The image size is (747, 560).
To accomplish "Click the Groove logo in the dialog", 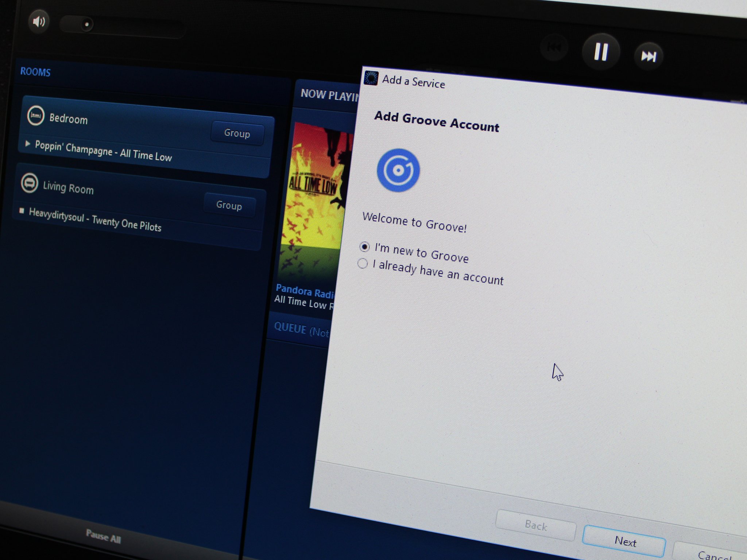I will click(x=398, y=170).
